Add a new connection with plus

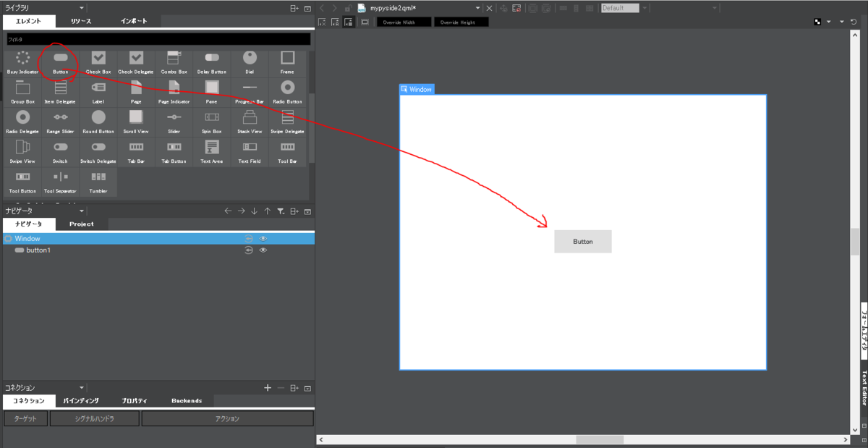tap(268, 388)
